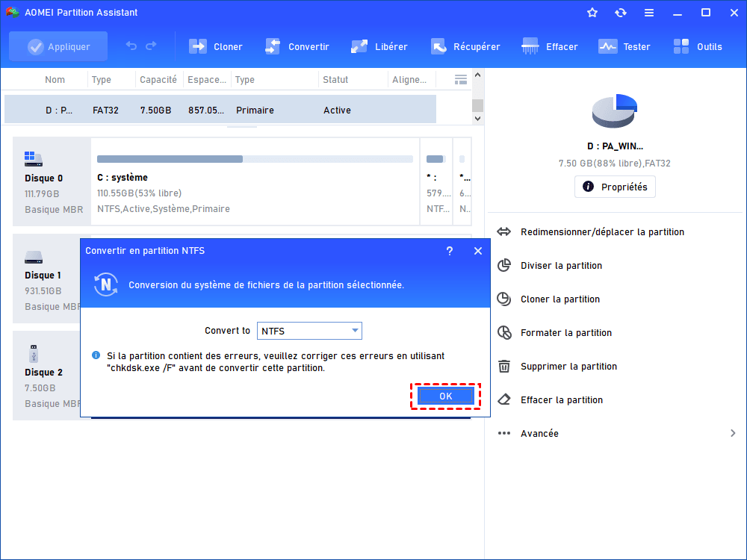Image resolution: width=747 pixels, height=560 pixels.
Task: Click the undo arrow icon
Action: coord(131,46)
